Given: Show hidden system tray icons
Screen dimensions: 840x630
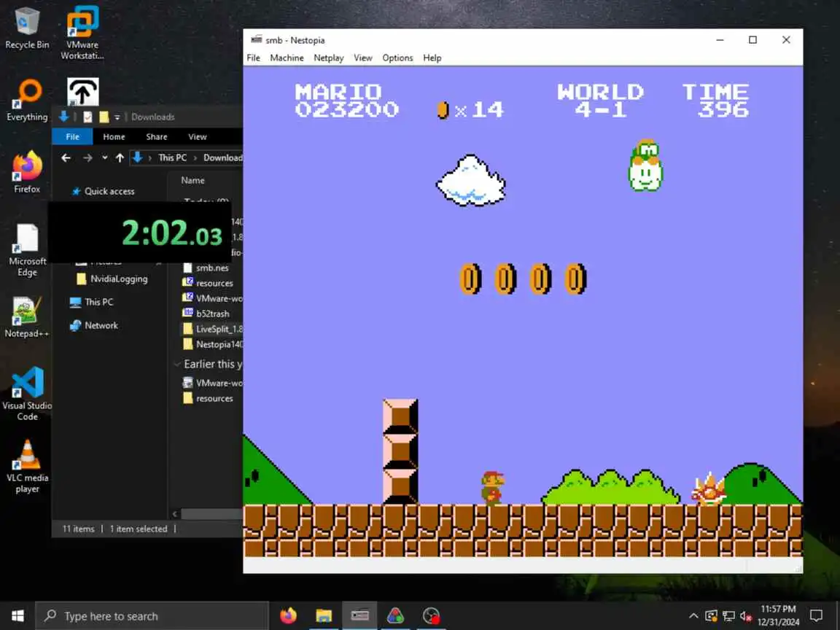Looking at the screenshot, I should coord(693,616).
